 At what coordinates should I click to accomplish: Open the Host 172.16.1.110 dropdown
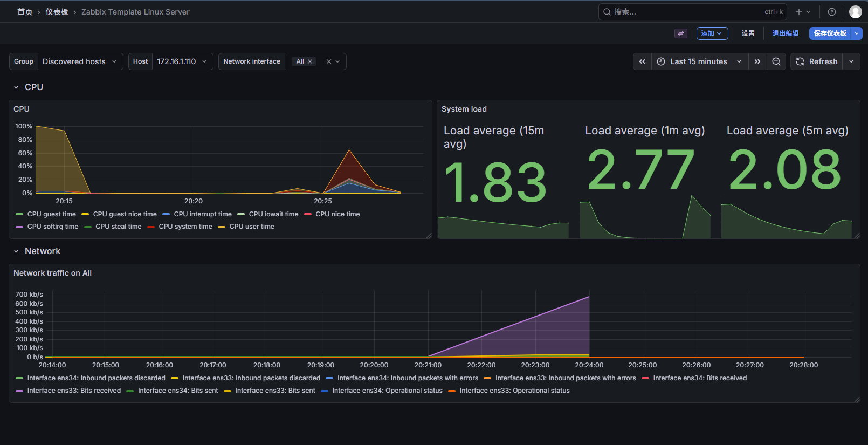(x=182, y=61)
